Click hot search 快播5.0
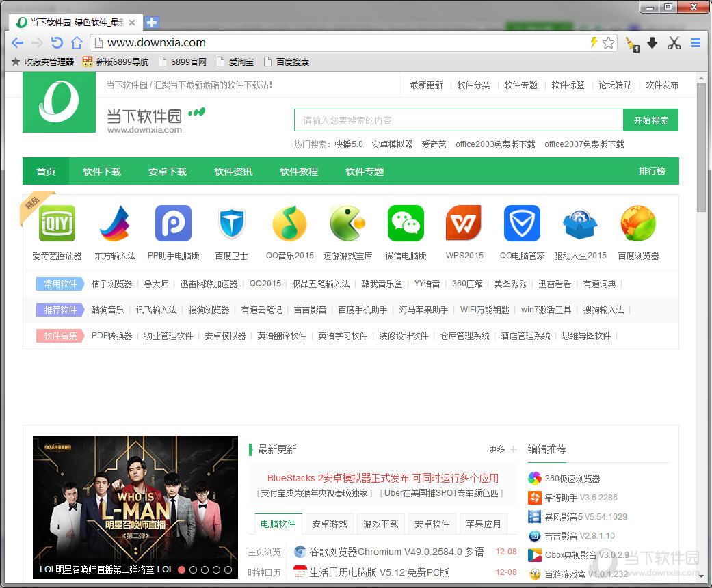 pos(349,144)
